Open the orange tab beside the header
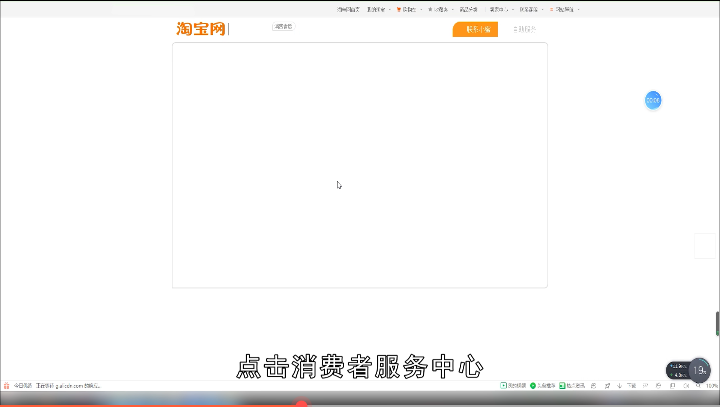 tap(475, 29)
